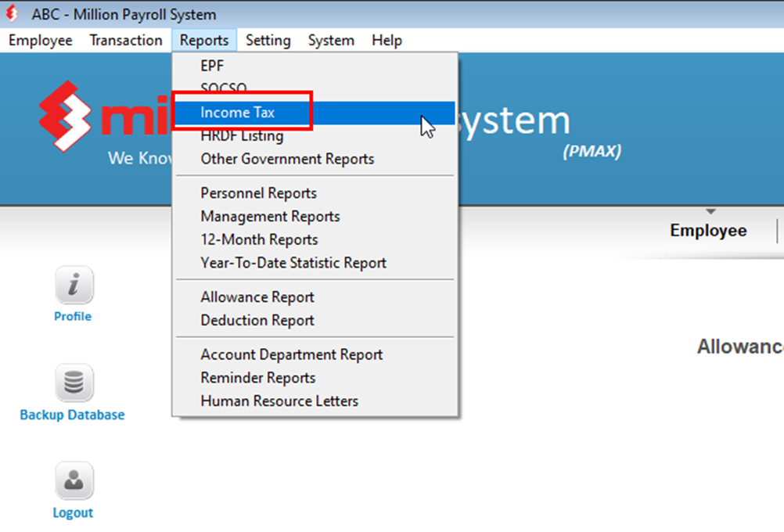Choose Income Tax report

click(x=315, y=113)
